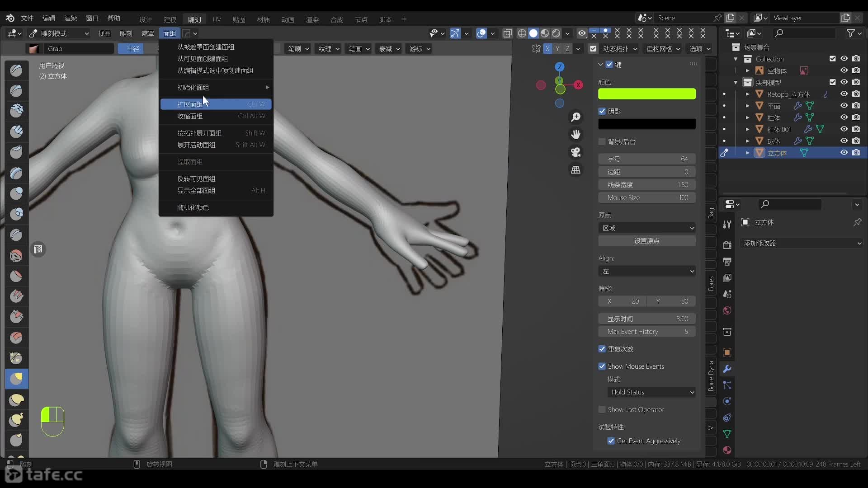The width and height of the screenshot is (868, 488).
Task: Open the Hold Status mode dropdown
Action: point(651,392)
